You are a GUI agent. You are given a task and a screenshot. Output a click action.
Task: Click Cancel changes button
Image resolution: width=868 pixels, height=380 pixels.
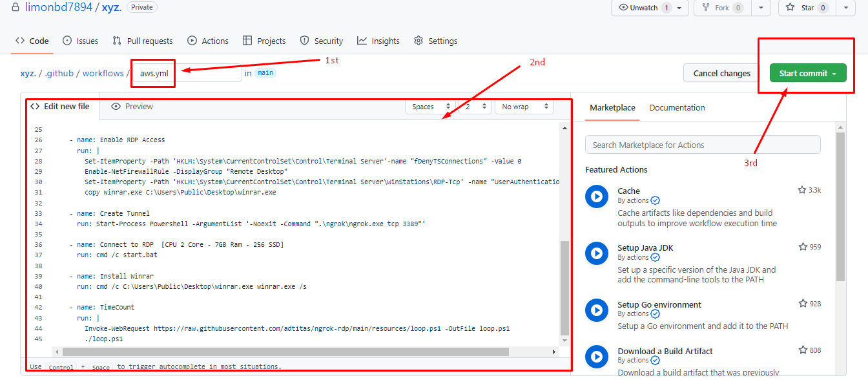(x=722, y=73)
